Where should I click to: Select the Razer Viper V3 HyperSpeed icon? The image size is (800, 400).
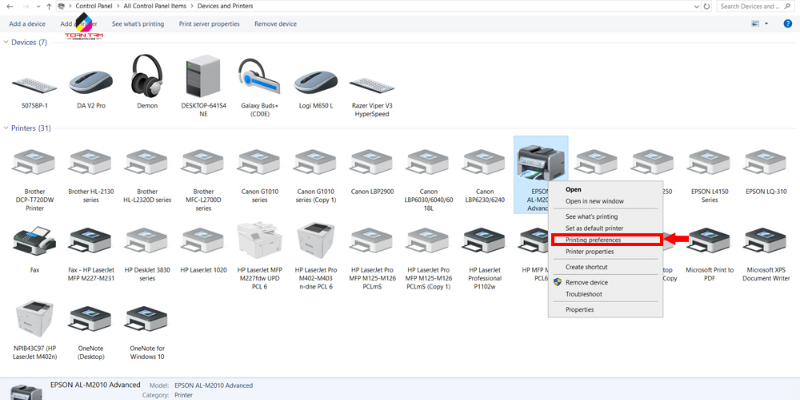pos(372,85)
